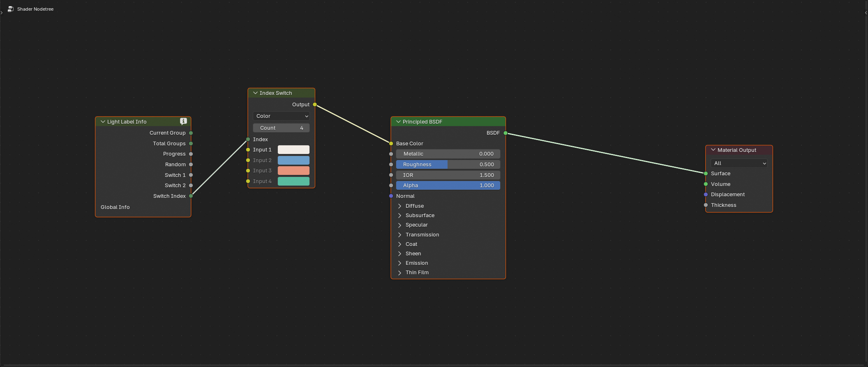Click the Input 4 socket dot

point(248,181)
